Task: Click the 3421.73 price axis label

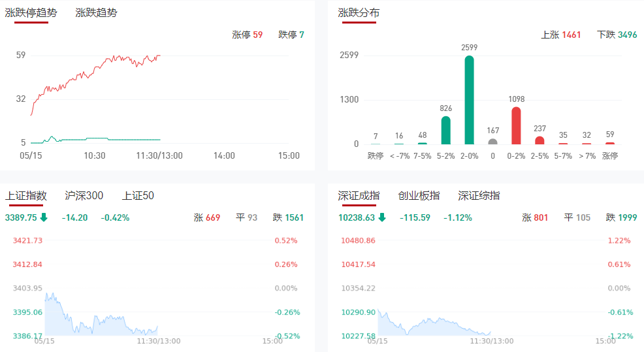Action: tap(27, 241)
